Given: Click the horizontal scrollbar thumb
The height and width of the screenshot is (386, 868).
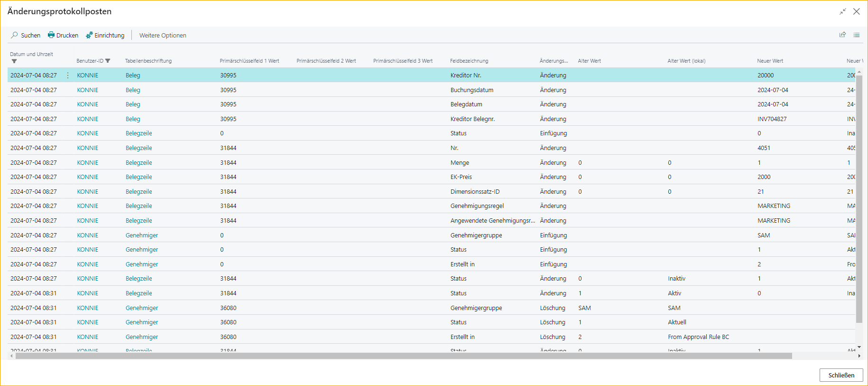Looking at the screenshot, I should tap(404, 356).
